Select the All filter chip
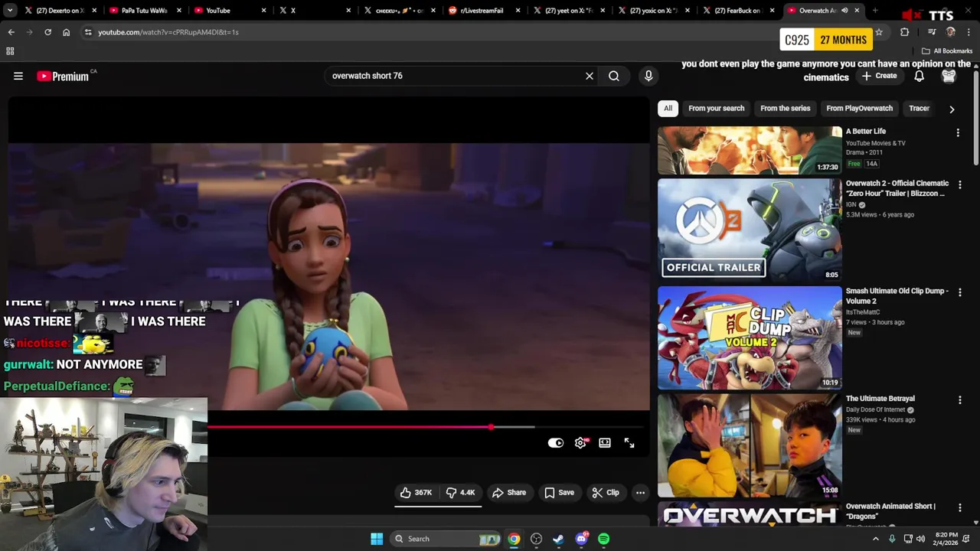This screenshot has width=980, height=551. 668,109
